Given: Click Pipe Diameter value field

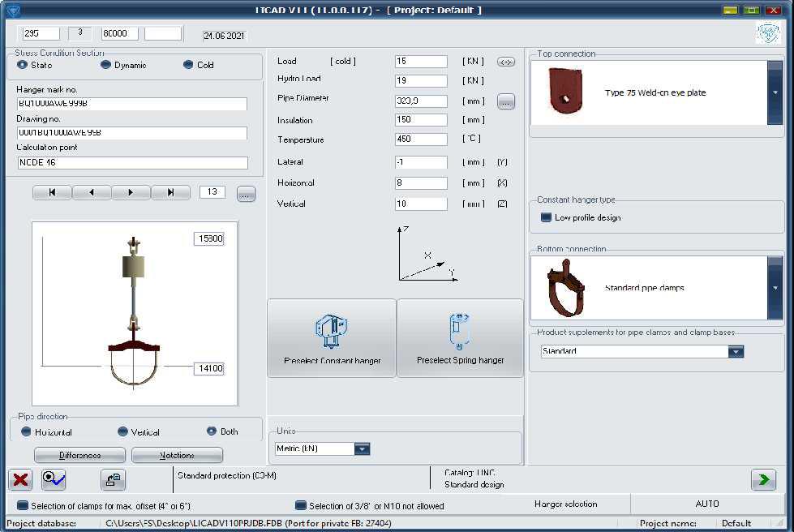Looking at the screenshot, I should click(421, 101).
